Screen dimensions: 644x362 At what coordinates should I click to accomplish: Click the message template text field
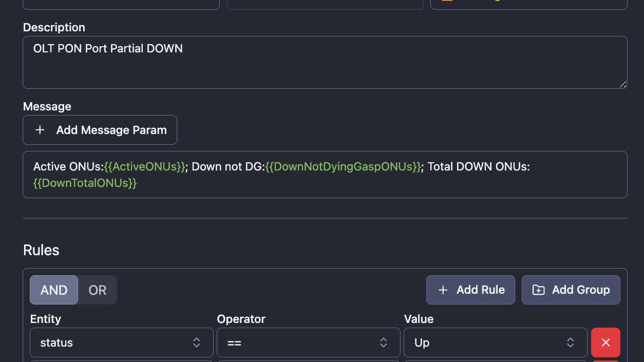pos(325,174)
